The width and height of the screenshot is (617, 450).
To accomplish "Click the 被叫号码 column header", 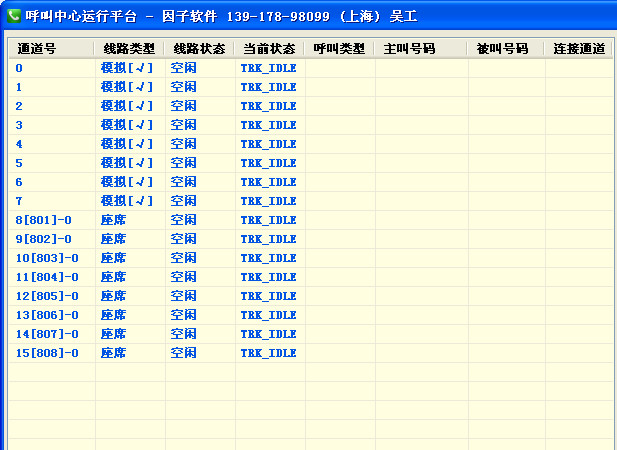I will pos(503,48).
